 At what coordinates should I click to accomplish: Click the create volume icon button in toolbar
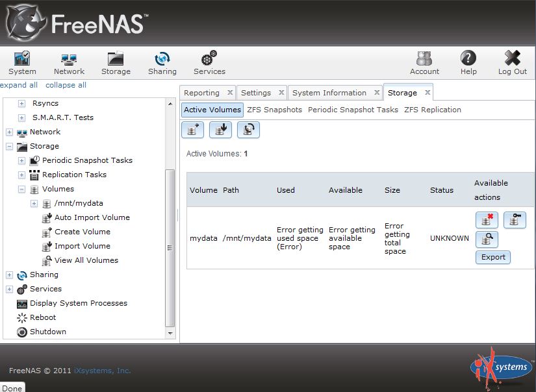pos(192,130)
